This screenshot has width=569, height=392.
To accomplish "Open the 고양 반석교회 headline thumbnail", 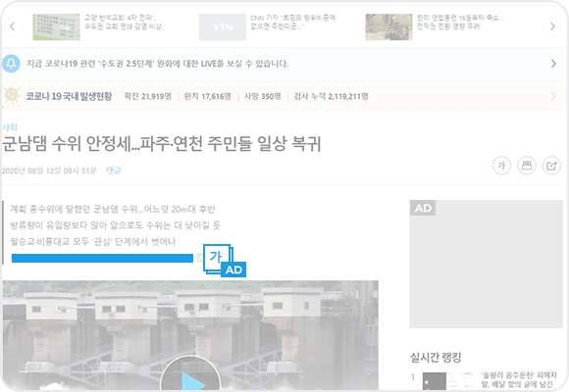I will 56,26.
